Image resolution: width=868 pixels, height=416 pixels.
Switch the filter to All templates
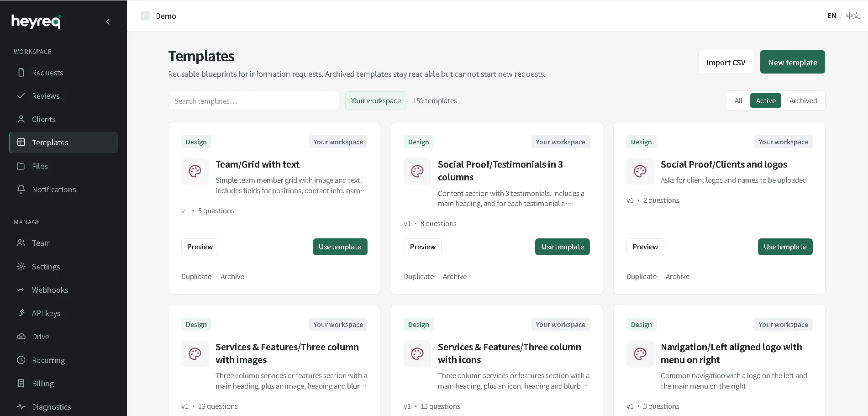click(738, 100)
